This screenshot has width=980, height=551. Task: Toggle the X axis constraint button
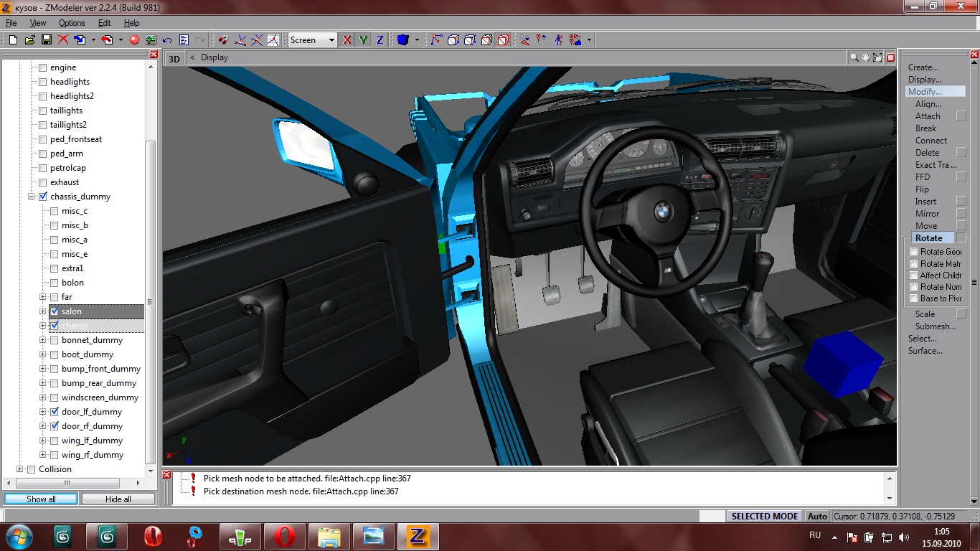coord(347,40)
